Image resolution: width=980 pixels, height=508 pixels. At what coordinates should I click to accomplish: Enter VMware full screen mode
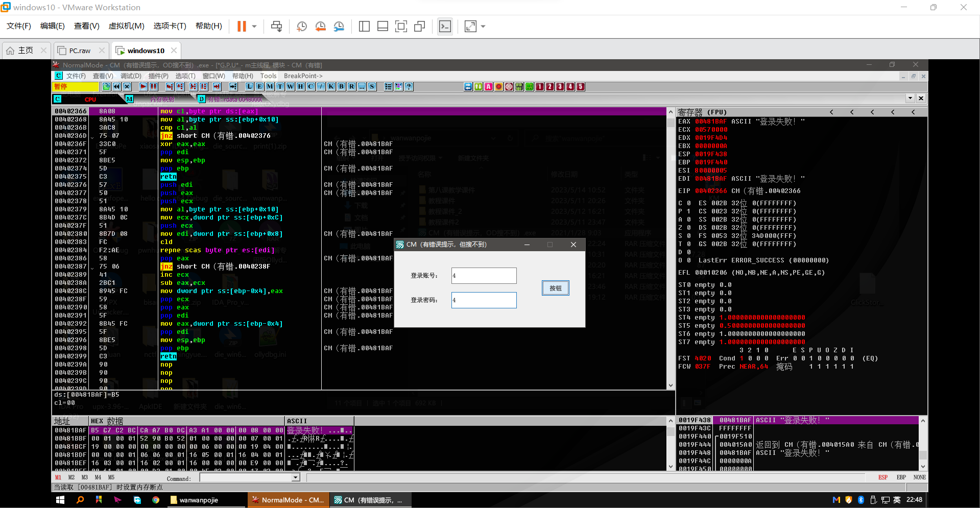click(401, 27)
